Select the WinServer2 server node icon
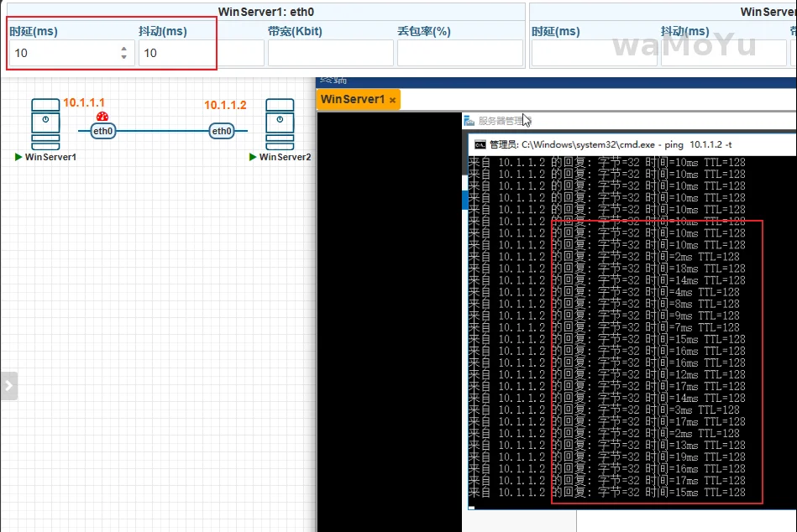The height and width of the screenshot is (532, 797). pos(279,124)
